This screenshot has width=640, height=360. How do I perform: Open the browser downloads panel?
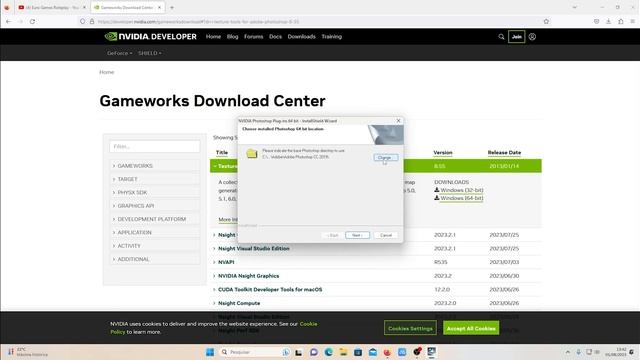(608, 21)
